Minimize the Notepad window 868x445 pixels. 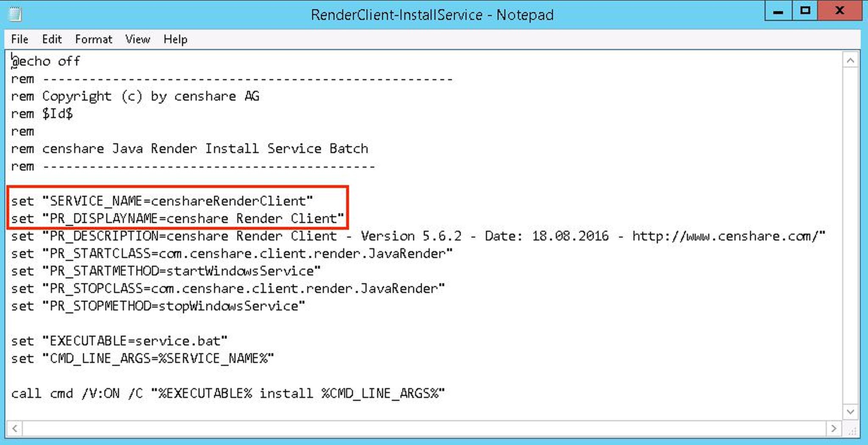tap(778, 11)
